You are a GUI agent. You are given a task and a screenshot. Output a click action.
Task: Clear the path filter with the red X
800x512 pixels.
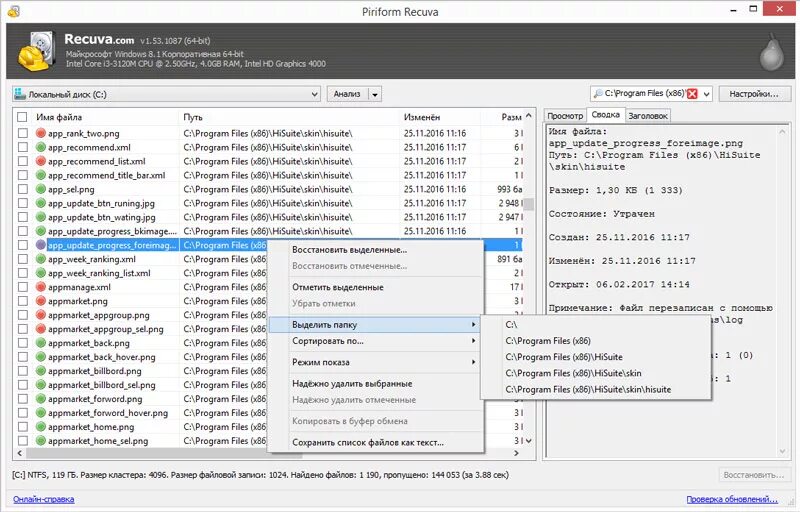[x=692, y=94]
